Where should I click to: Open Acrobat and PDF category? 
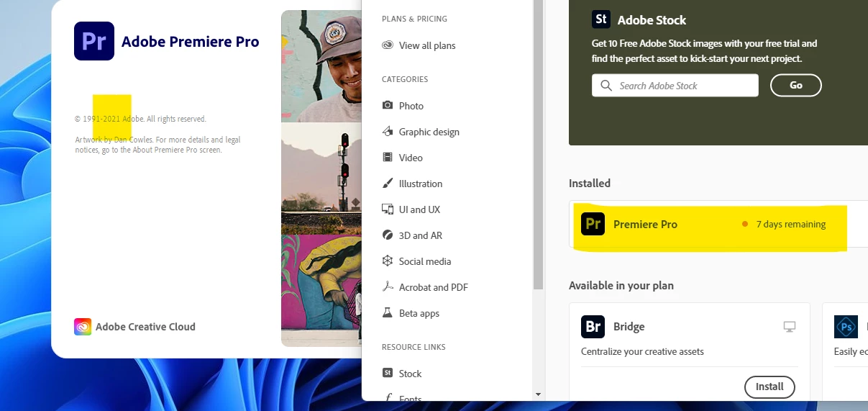pyautogui.click(x=434, y=287)
